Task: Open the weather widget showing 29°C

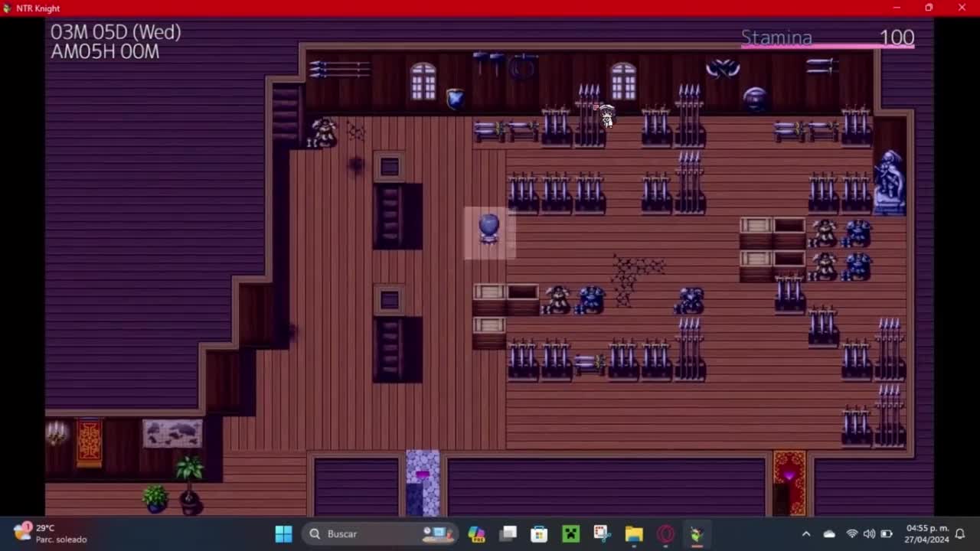Action: pos(51,533)
